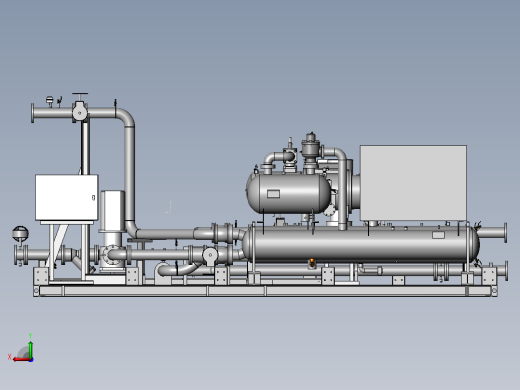Click the handwheel valve on the top pipe

click(x=80, y=108)
